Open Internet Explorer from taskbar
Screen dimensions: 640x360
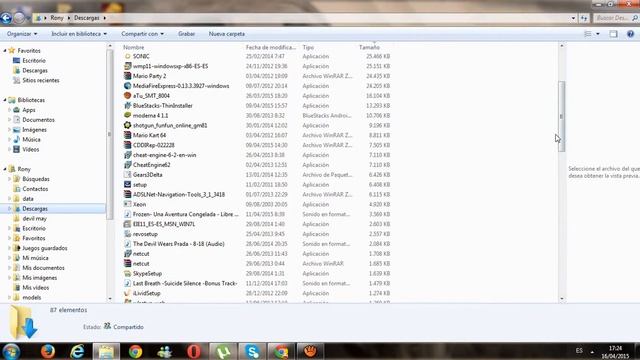(77, 351)
